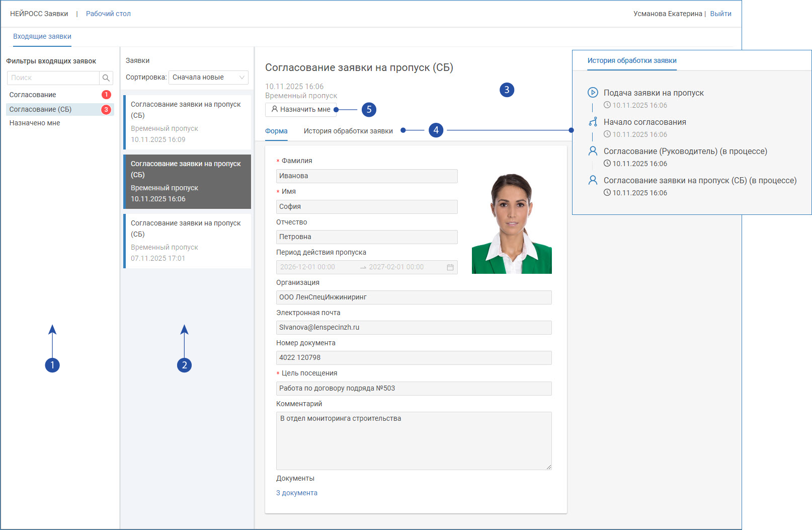Click the play icon beside Подача заявки на пропуск
This screenshot has width=812, height=530.
(593, 93)
